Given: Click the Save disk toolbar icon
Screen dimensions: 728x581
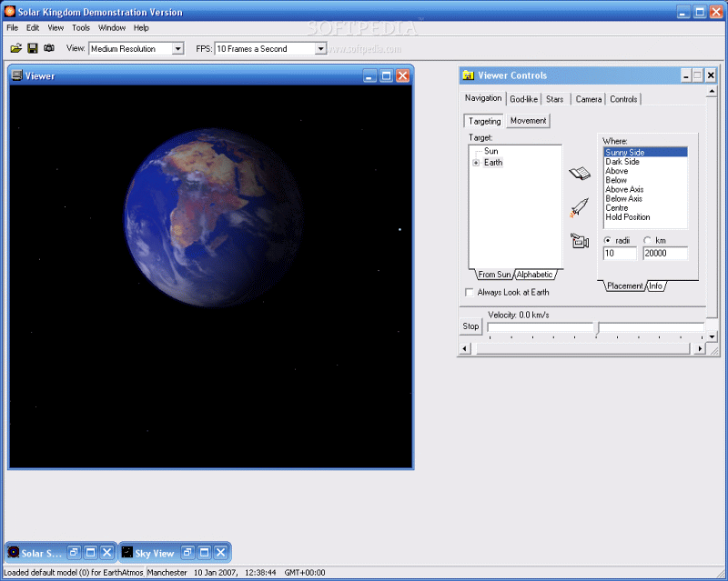Looking at the screenshot, I should (33, 48).
